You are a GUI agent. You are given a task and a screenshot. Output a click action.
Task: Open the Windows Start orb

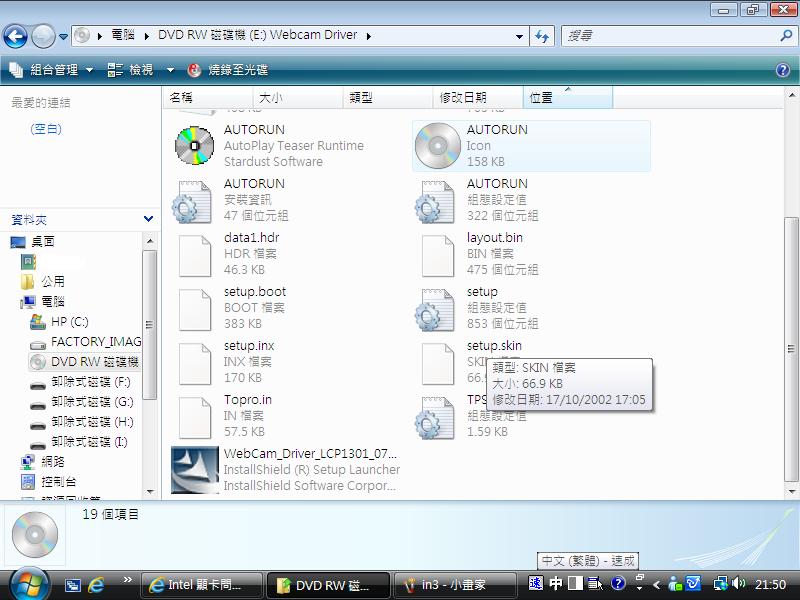[x=29, y=584]
